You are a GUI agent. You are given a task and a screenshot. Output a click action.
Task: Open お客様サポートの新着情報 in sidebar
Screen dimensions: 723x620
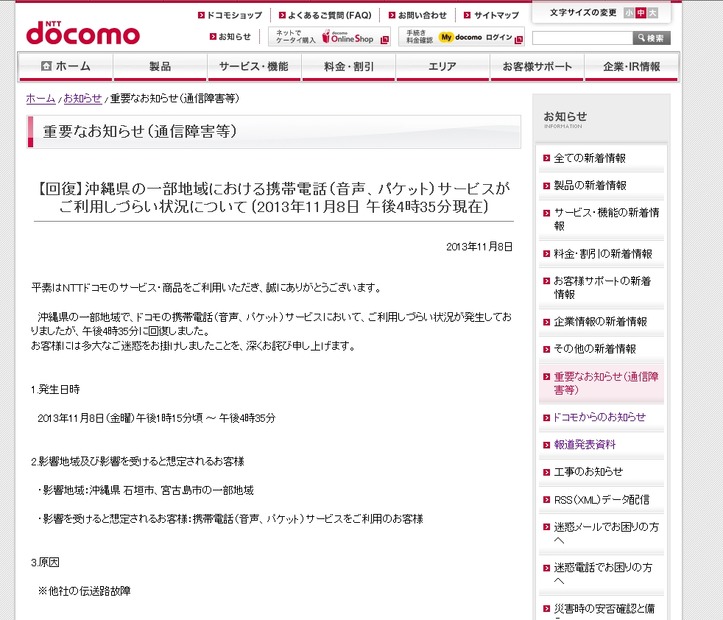(601, 288)
